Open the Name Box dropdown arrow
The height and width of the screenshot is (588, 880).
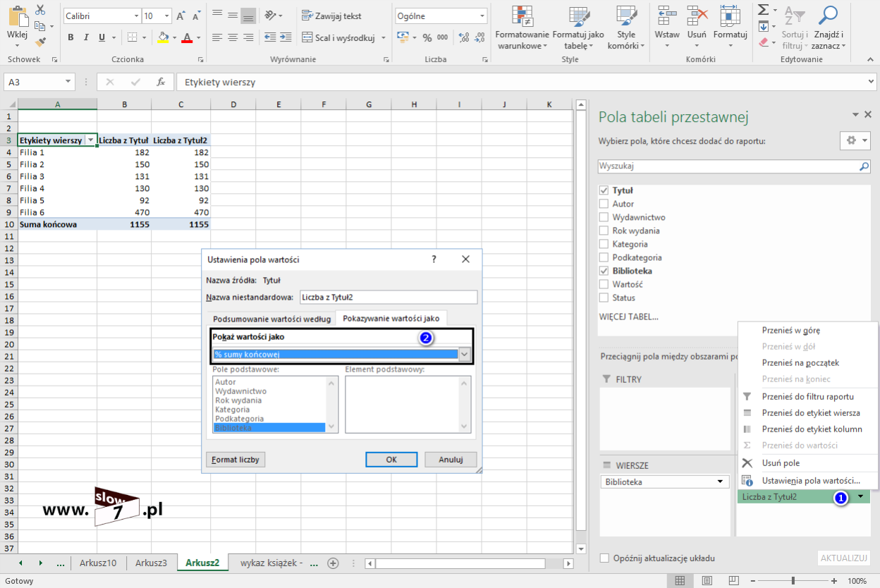click(x=68, y=82)
